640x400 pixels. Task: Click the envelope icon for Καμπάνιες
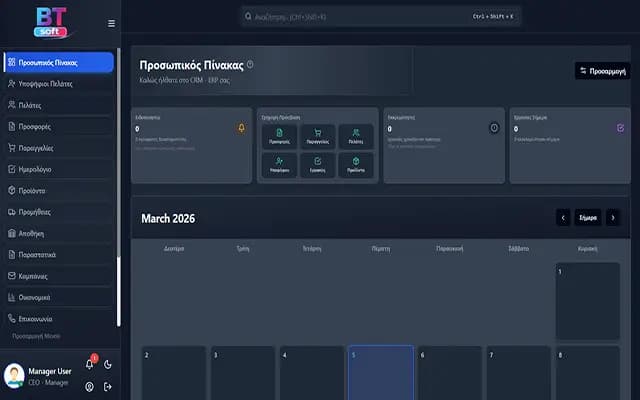(12, 276)
